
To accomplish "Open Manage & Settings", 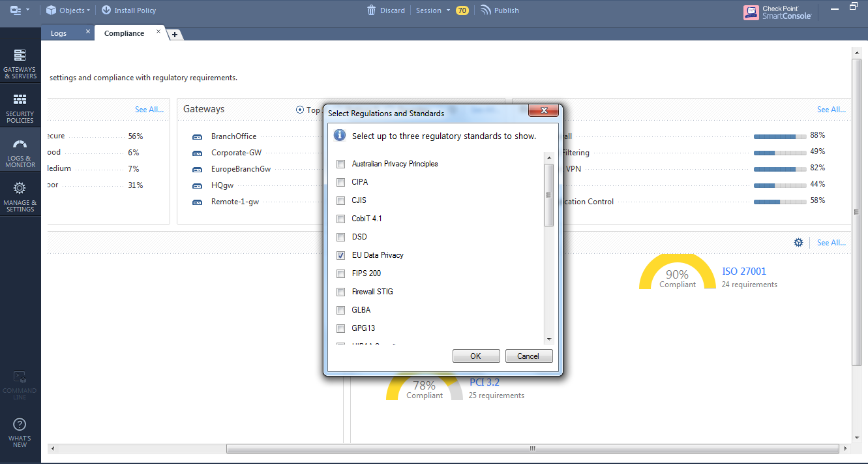I will [x=20, y=194].
